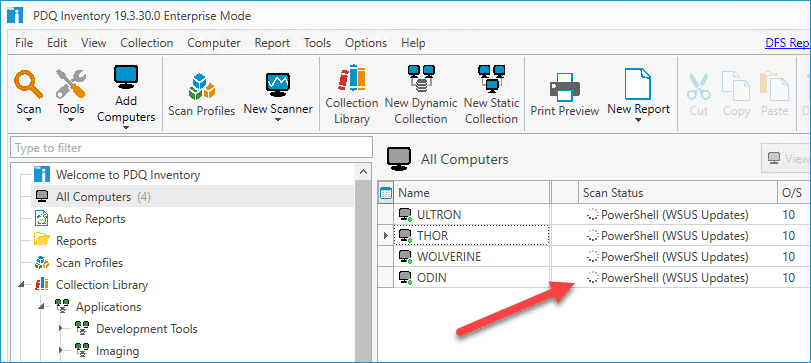811x363 pixels.
Task: Click the column chooser grid icon
Action: [x=386, y=193]
